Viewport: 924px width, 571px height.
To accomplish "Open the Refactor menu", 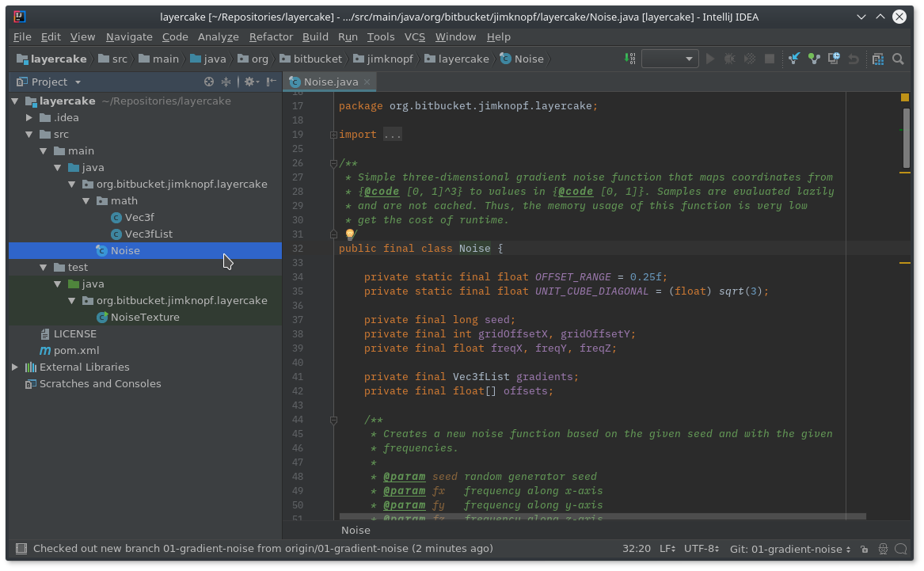I will coord(271,36).
